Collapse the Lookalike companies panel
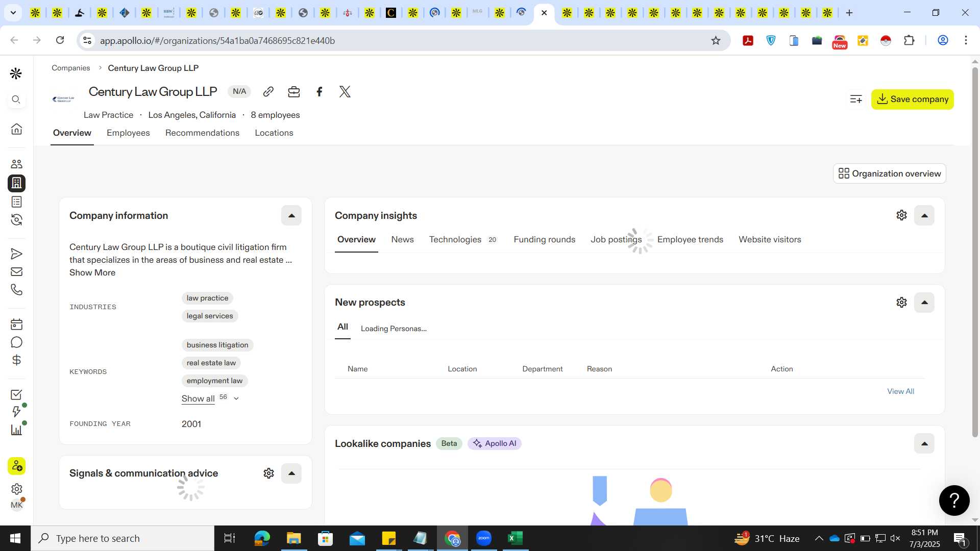Screen dimensions: 980x551 coord(924,444)
